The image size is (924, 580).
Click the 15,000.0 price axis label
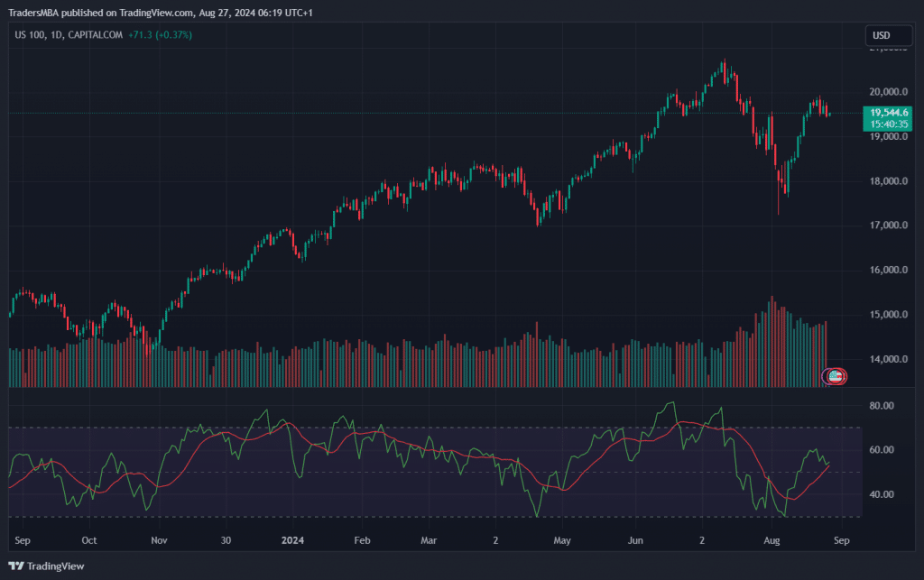[885, 315]
